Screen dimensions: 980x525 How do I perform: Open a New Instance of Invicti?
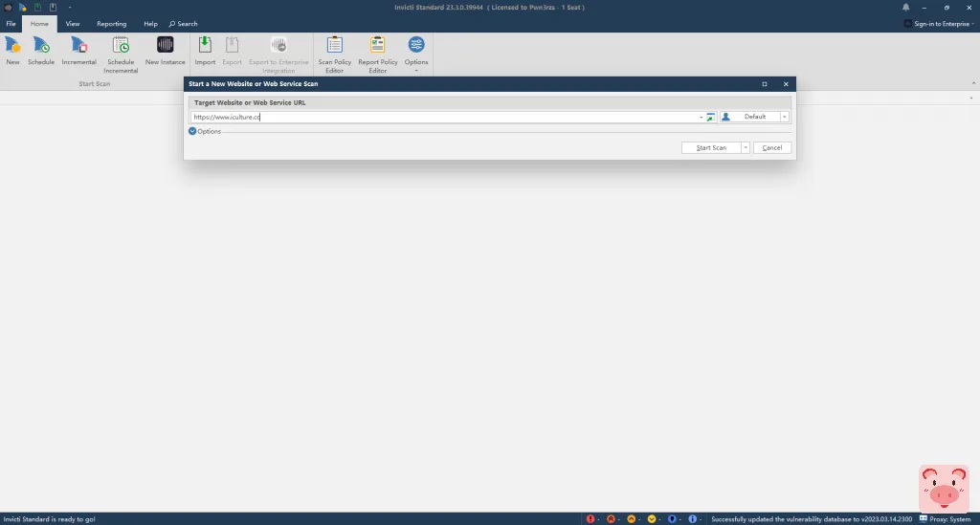[165, 51]
